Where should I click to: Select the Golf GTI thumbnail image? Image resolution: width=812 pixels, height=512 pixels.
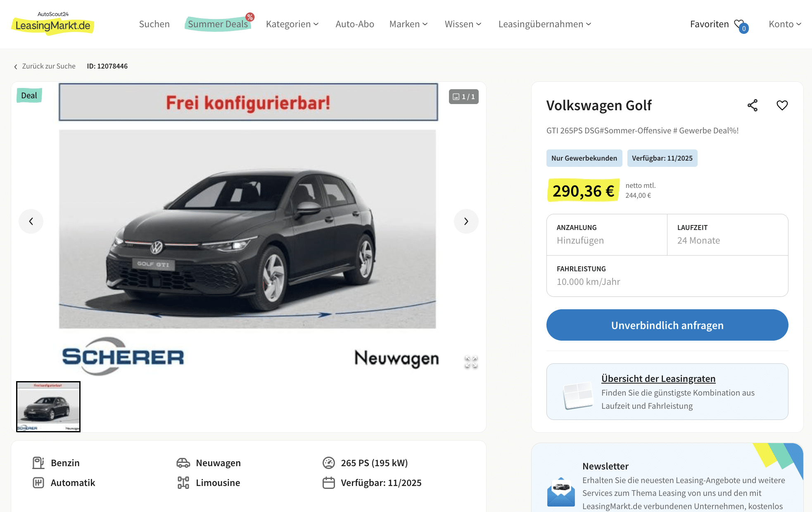tap(48, 406)
